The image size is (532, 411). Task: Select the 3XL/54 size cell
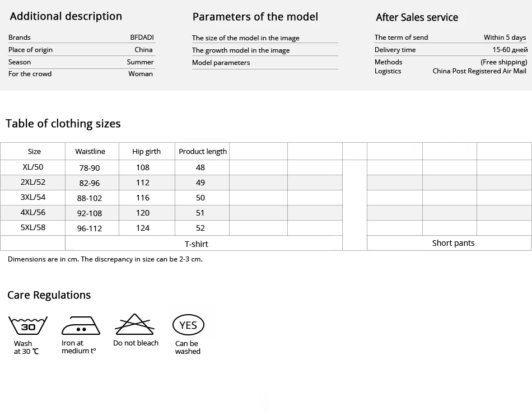pyautogui.click(x=33, y=197)
